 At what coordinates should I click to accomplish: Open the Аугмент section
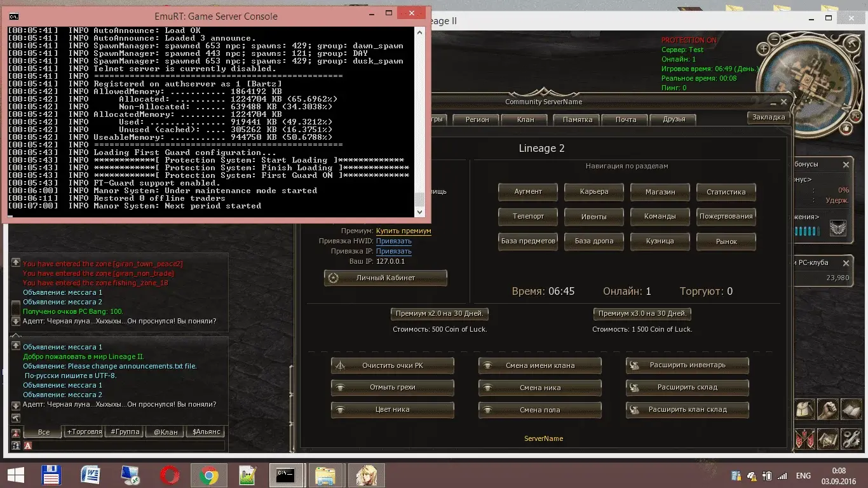point(528,191)
